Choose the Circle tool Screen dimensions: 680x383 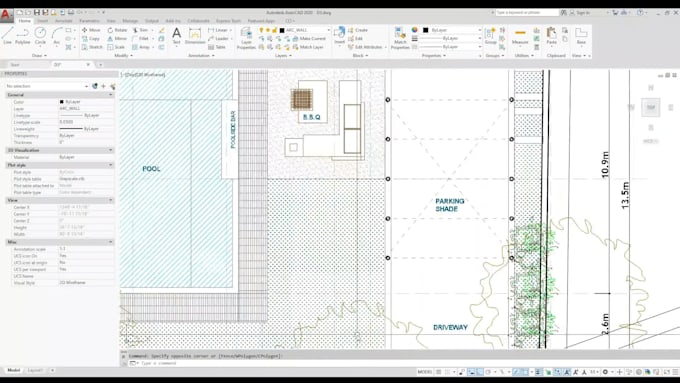[x=40, y=36]
